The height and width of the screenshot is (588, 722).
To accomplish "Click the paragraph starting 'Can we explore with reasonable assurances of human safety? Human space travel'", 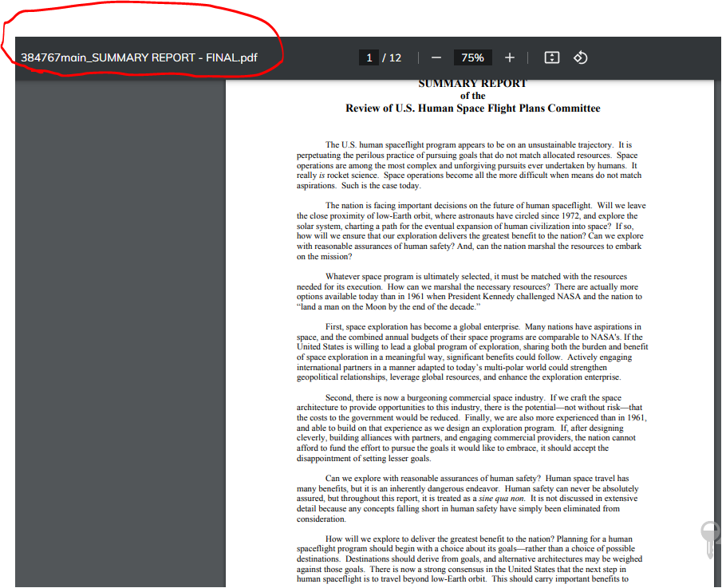I will [x=468, y=499].
